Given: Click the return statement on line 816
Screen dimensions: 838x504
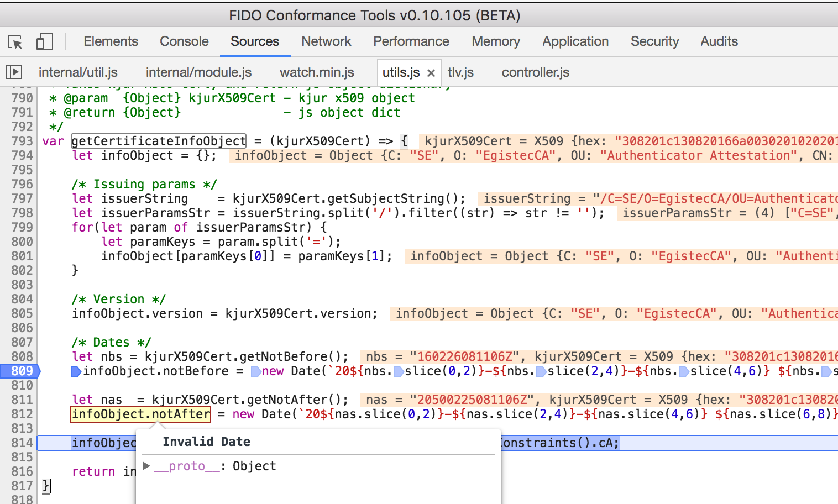Looking at the screenshot, I should pyautogui.click(x=103, y=471).
